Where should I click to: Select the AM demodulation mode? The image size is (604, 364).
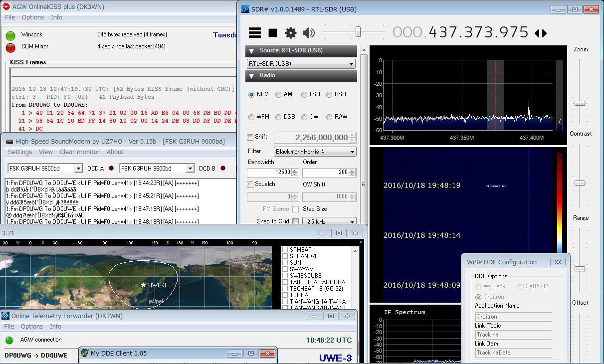pyautogui.click(x=278, y=95)
